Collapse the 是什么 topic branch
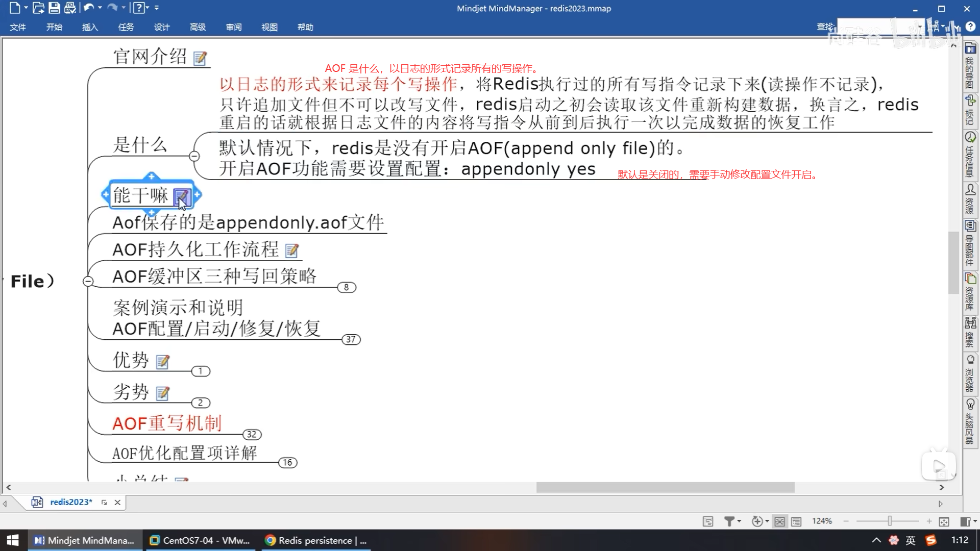Image resolution: width=980 pixels, height=551 pixels. [194, 156]
